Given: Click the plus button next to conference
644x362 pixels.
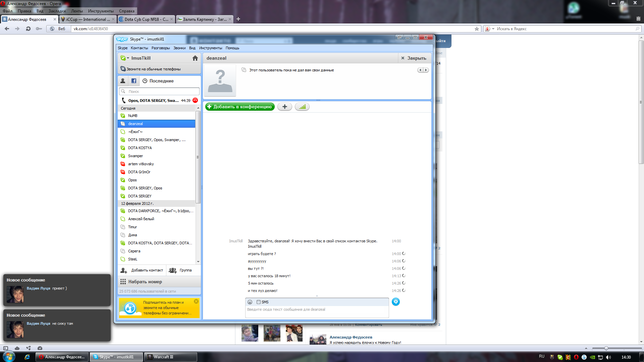Looking at the screenshot, I should click(285, 107).
